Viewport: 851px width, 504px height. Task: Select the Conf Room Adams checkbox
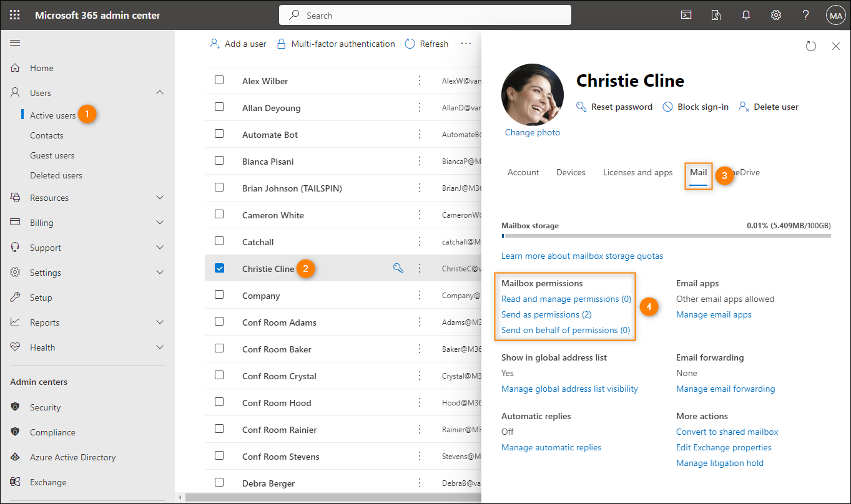[x=219, y=321]
